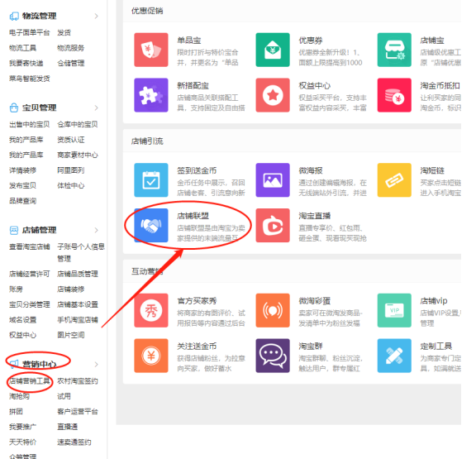
Task: Open the 官方买家秀 icon
Action: [x=151, y=310]
